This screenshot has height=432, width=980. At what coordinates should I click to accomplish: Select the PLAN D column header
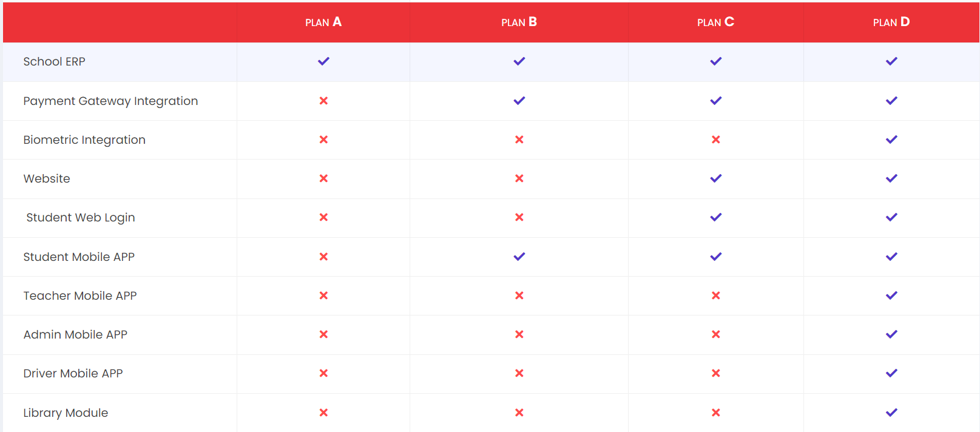[x=891, y=22]
